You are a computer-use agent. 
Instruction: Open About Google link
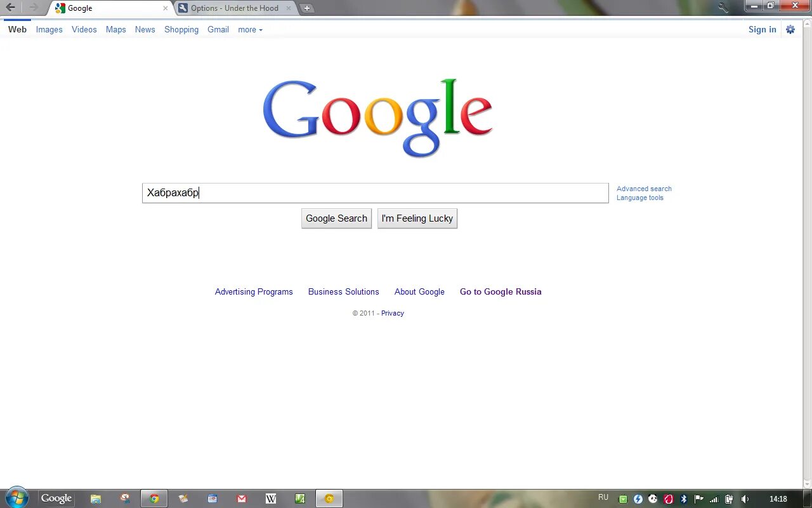[x=419, y=292]
